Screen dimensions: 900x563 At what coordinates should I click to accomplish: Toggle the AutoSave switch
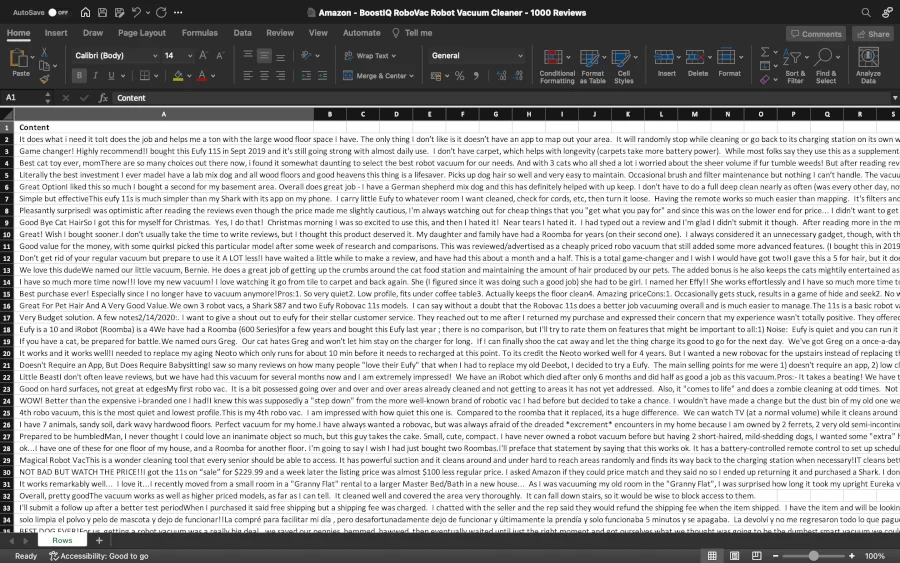[x=57, y=12]
